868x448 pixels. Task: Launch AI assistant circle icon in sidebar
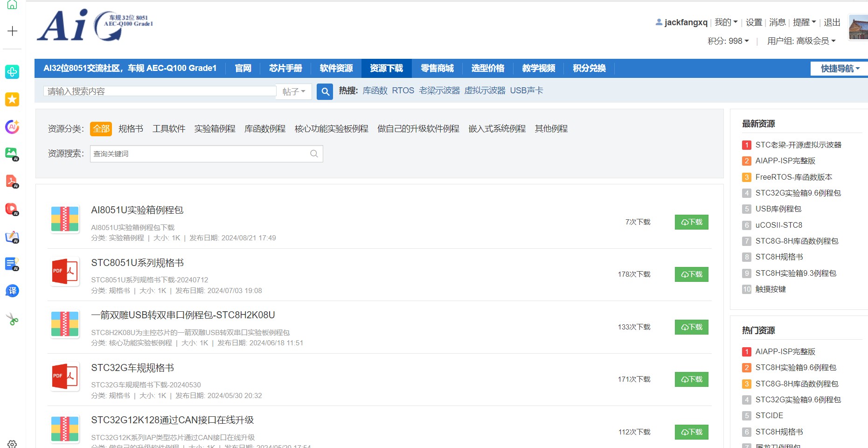12,126
